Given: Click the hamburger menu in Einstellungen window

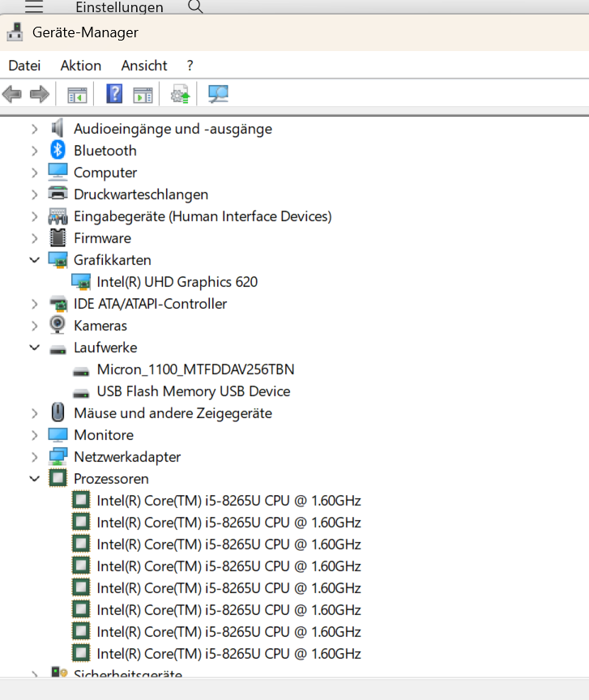Looking at the screenshot, I should pyautogui.click(x=34, y=6).
